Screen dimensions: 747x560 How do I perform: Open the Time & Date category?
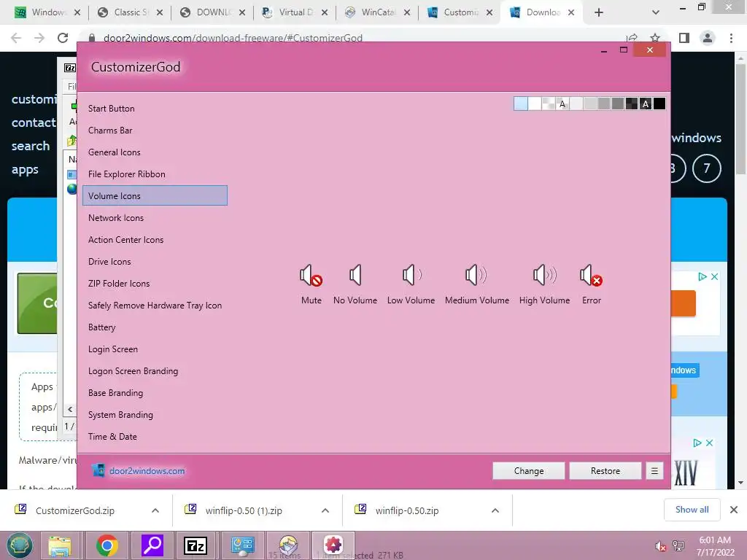[155, 437]
